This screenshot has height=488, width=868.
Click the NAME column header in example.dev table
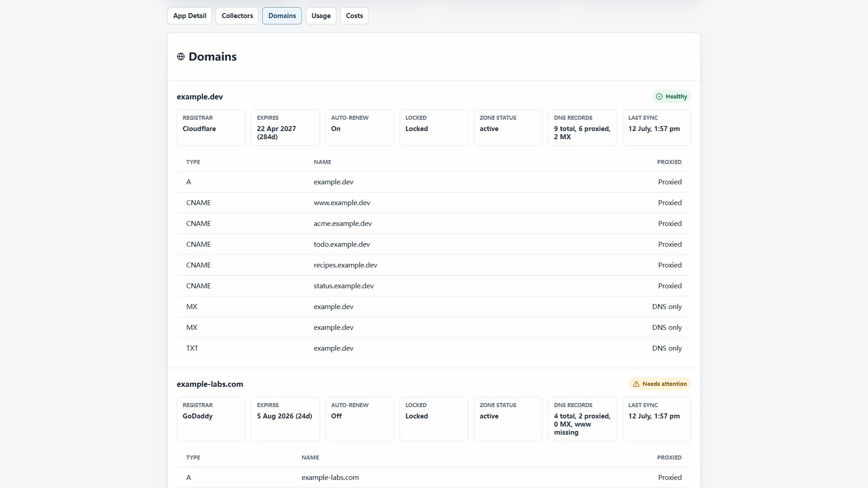[x=322, y=162]
